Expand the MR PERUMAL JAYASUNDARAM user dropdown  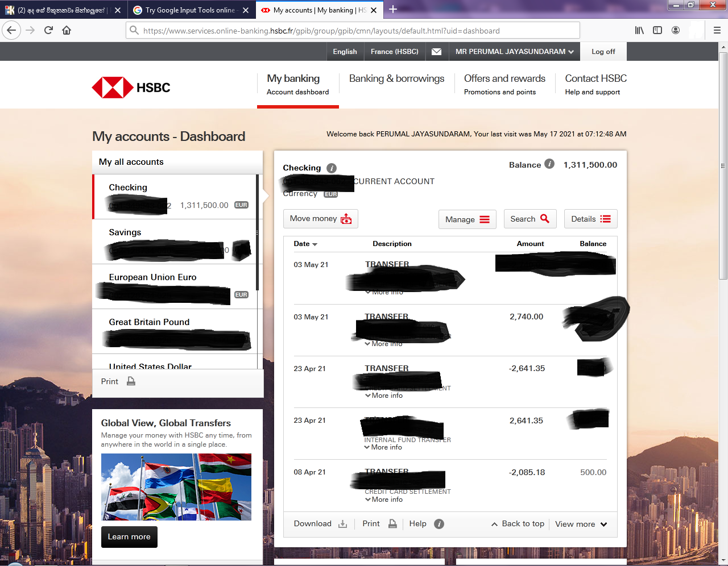tap(514, 52)
